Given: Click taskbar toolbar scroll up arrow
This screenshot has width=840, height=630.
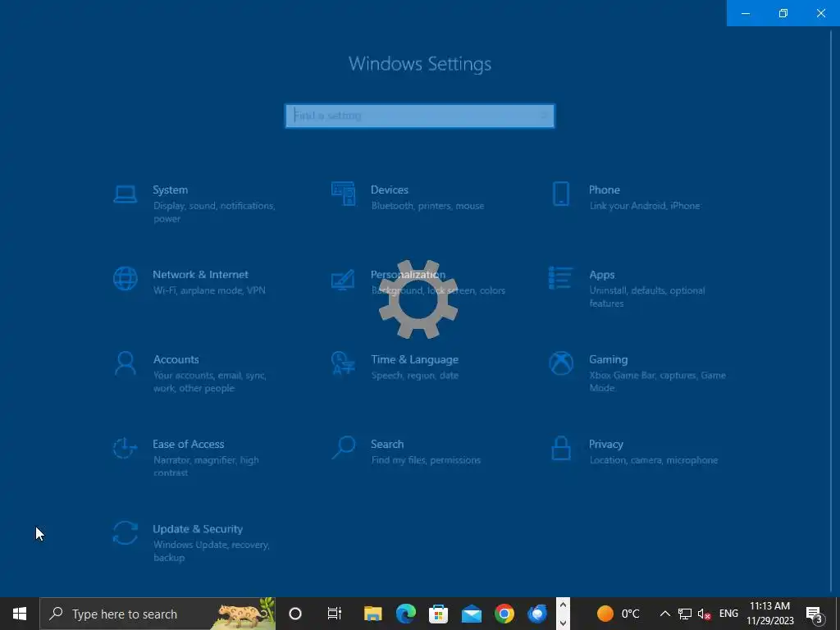Looking at the screenshot, I should (563, 605).
